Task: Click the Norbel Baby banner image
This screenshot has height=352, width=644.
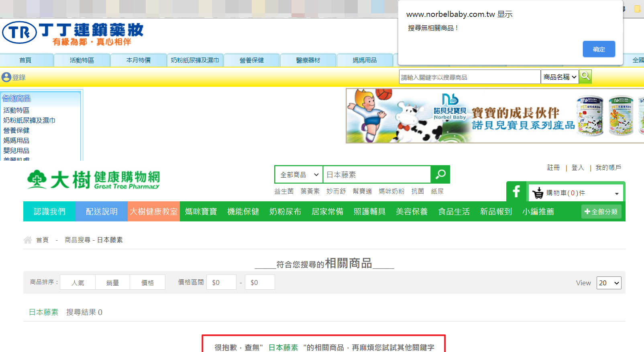Action: 495,116
